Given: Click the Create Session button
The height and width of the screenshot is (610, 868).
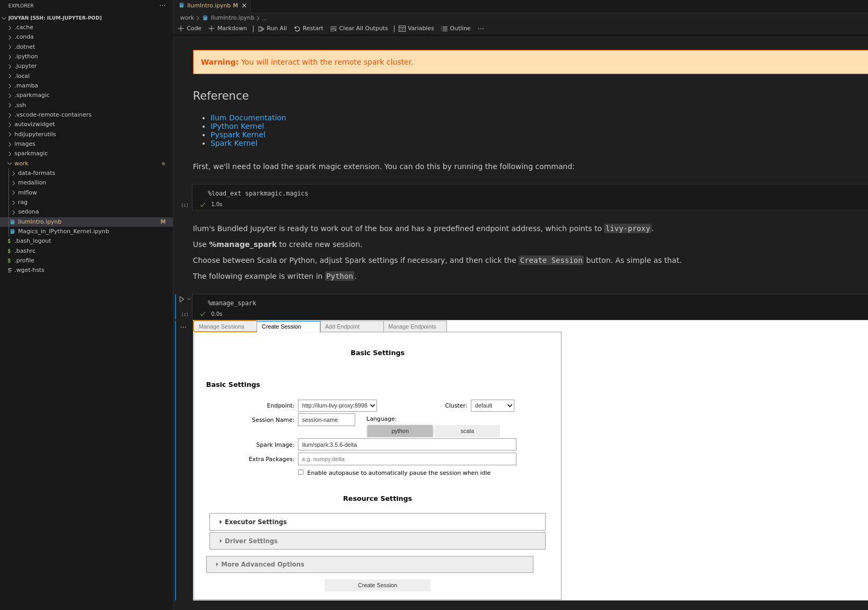Looking at the screenshot, I should (377, 585).
